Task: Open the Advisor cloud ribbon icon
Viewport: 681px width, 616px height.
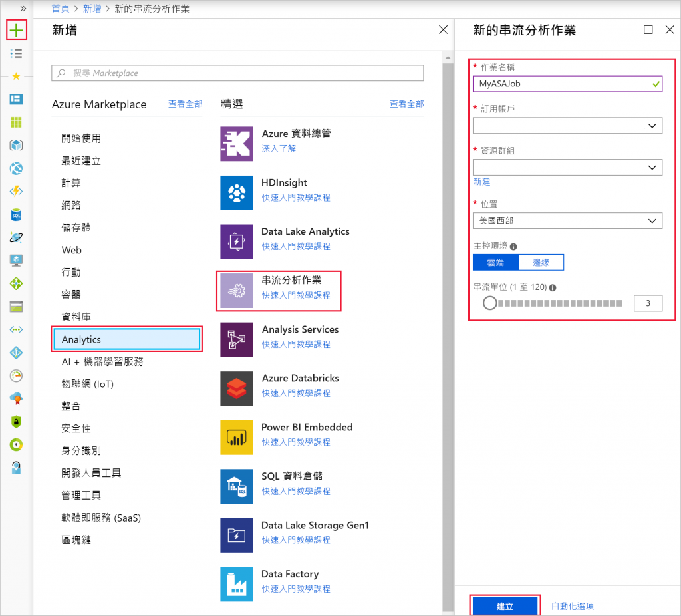Action: pos(16,398)
